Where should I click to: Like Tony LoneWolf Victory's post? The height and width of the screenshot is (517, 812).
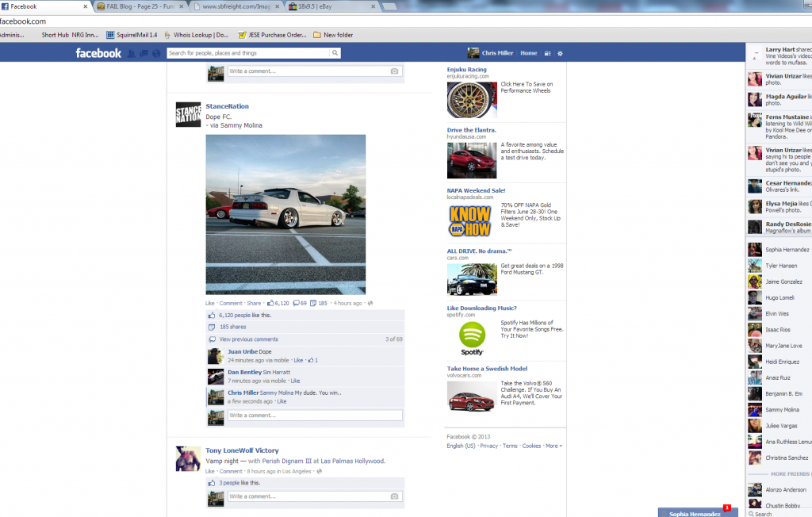pyautogui.click(x=209, y=472)
